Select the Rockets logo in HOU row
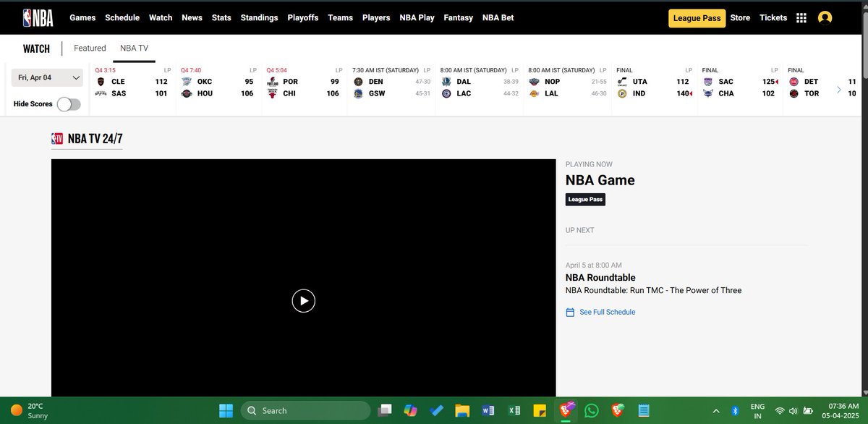The height and width of the screenshot is (424, 868). 187,93
